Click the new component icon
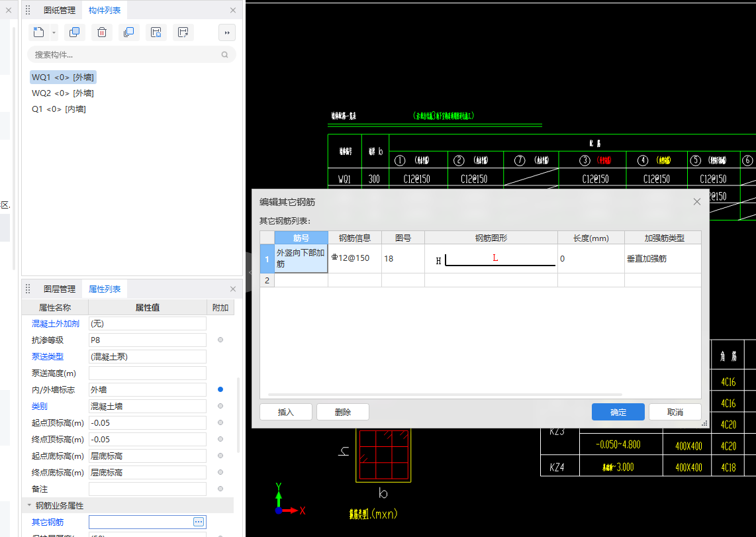Screen dimensions: 756x537 coord(38,32)
